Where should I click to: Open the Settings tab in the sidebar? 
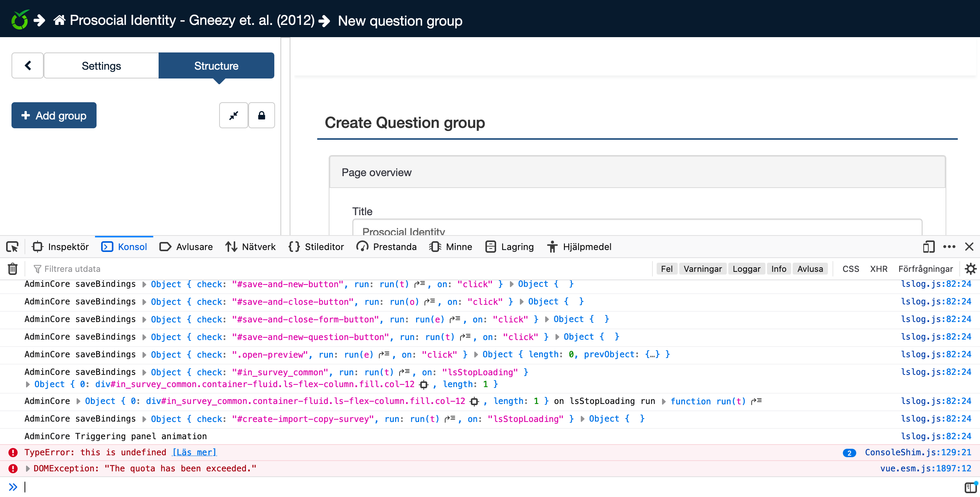[x=101, y=65]
